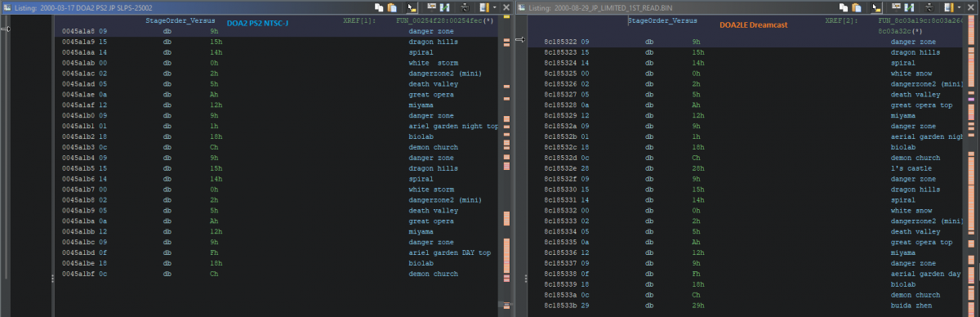Select address 0045a1bf in PS2 listing
Viewport: 980px width, 317px height.
pyautogui.click(x=78, y=274)
